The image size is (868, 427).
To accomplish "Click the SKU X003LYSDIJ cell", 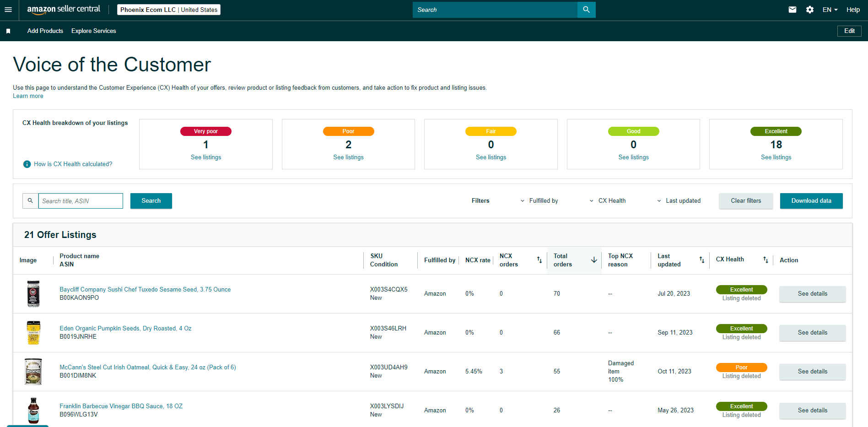I will (x=387, y=406).
